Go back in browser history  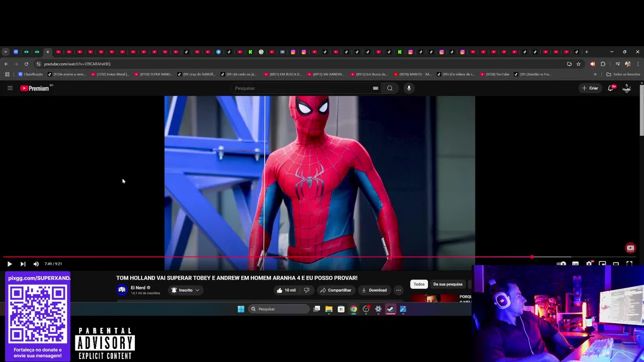[6, 64]
